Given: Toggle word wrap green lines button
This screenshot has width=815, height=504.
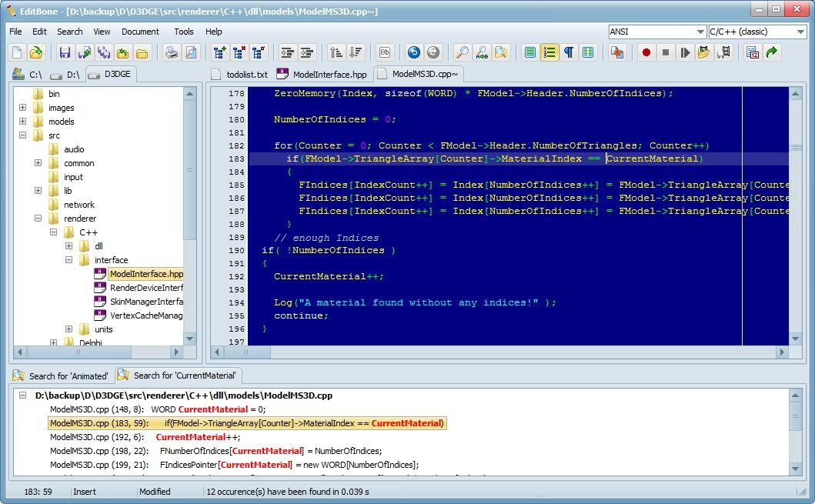Looking at the screenshot, I should pos(530,52).
